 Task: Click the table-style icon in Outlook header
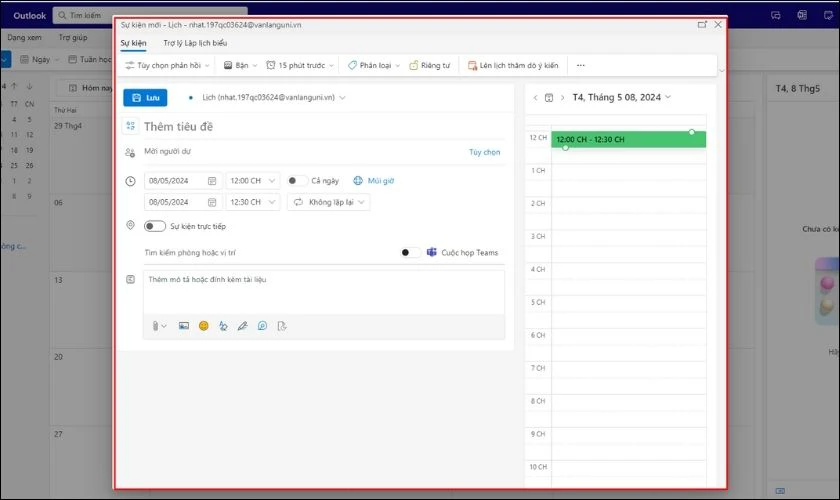[802, 15]
